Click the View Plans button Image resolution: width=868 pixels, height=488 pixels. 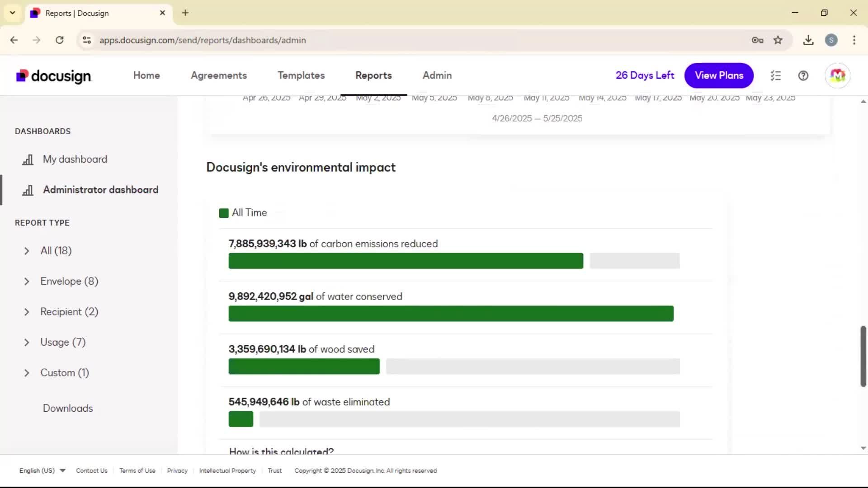pyautogui.click(x=719, y=75)
